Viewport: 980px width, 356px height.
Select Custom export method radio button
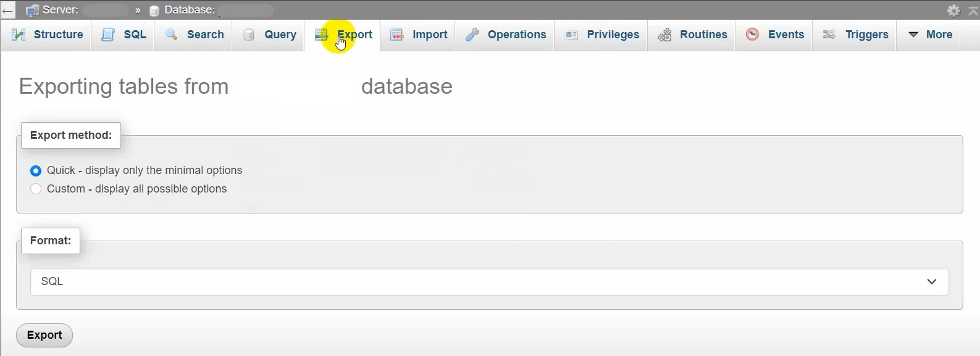click(36, 189)
